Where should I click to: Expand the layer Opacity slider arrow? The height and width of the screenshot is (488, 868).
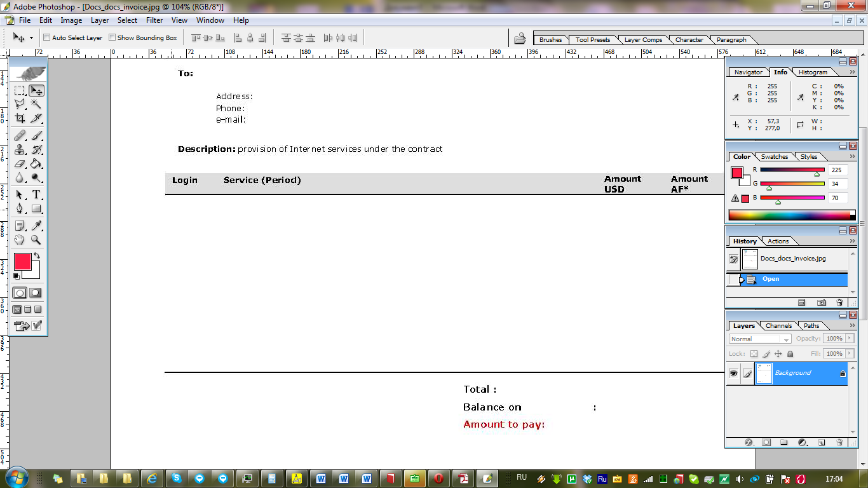pyautogui.click(x=850, y=339)
